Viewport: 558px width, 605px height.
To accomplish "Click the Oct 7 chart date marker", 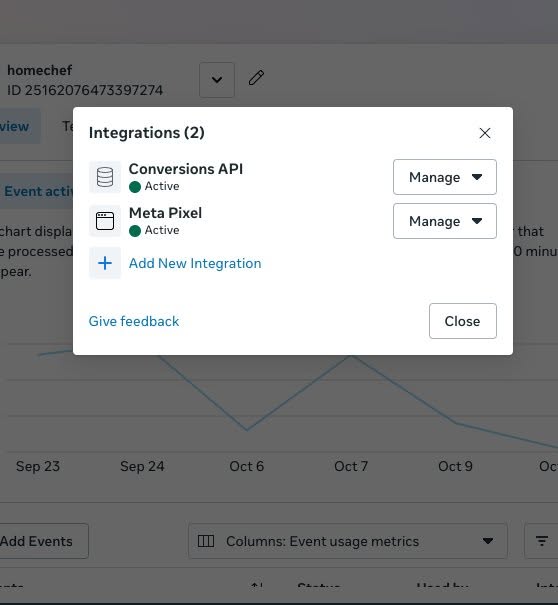I will click(x=351, y=466).
